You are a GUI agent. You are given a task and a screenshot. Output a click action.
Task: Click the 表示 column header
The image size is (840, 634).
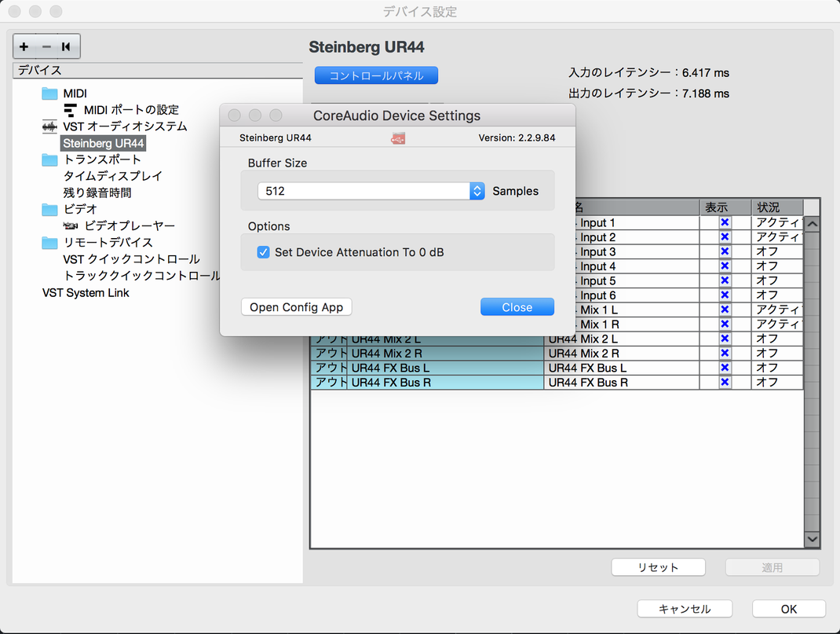pos(725,207)
